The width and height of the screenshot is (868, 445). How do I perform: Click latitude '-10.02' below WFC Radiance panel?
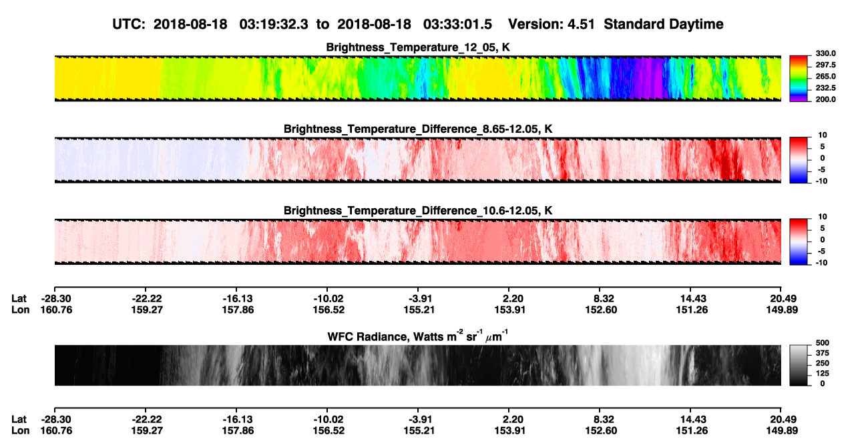pos(327,419)
